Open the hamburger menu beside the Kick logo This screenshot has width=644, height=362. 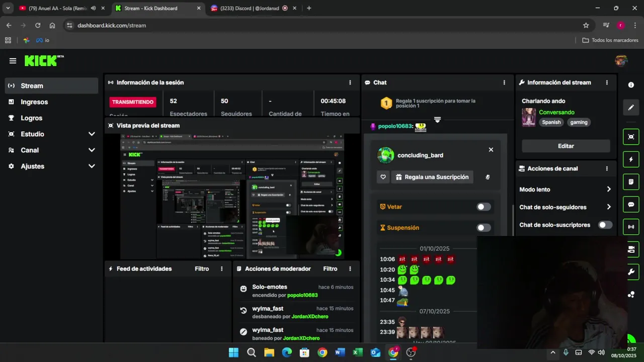[x=13, y=61]
